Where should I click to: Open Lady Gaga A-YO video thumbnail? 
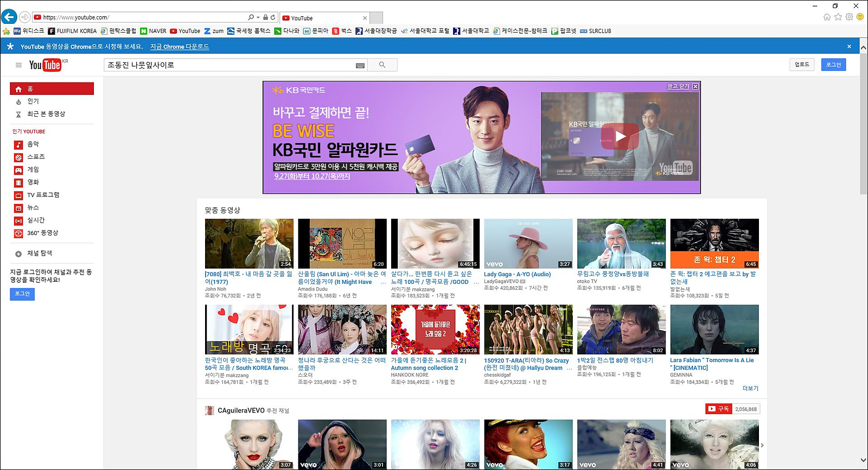point(528,244)
